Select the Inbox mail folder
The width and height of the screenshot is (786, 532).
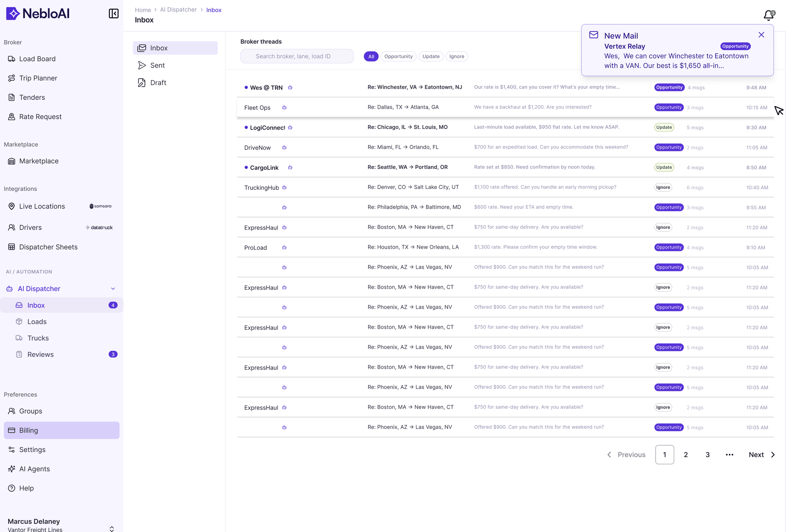point(175,48)
